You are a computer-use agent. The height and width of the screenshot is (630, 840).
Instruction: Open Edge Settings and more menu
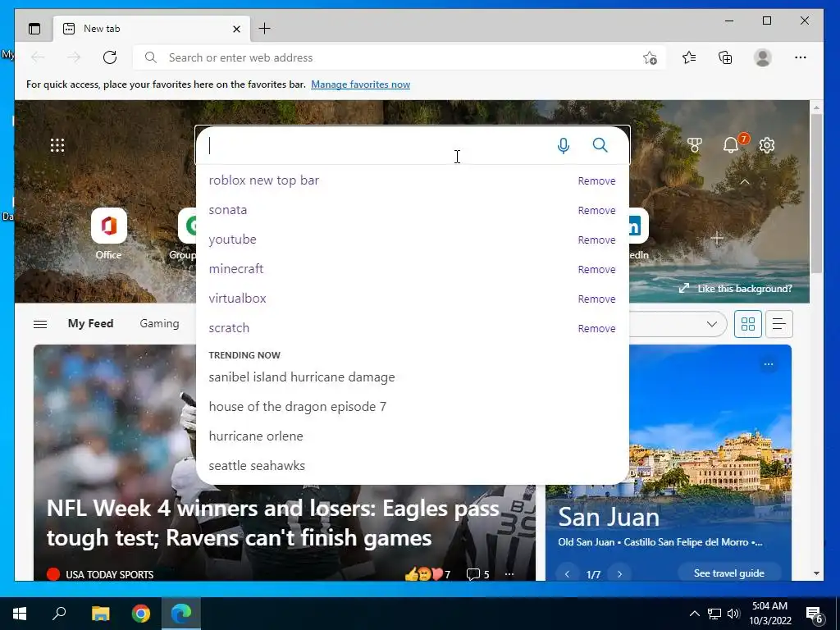click(801, 57)
